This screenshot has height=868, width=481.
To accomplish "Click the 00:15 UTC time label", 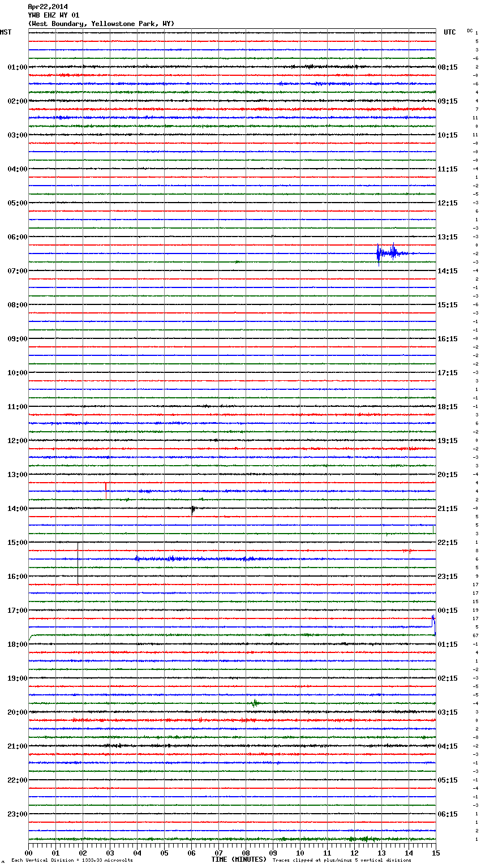I will [x=448, y=611].
